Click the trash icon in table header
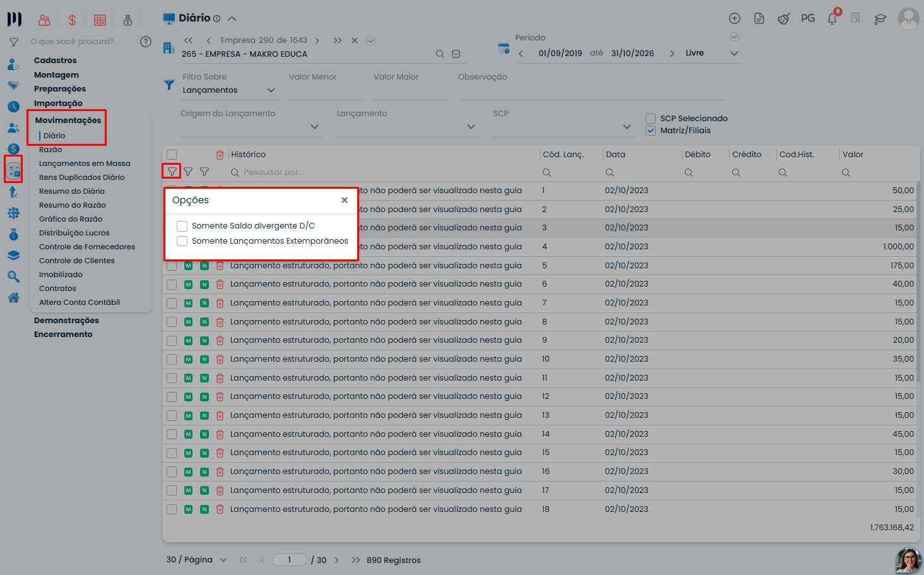The height and width of the screenshot is (575, 924). click(x=220, y=155)
